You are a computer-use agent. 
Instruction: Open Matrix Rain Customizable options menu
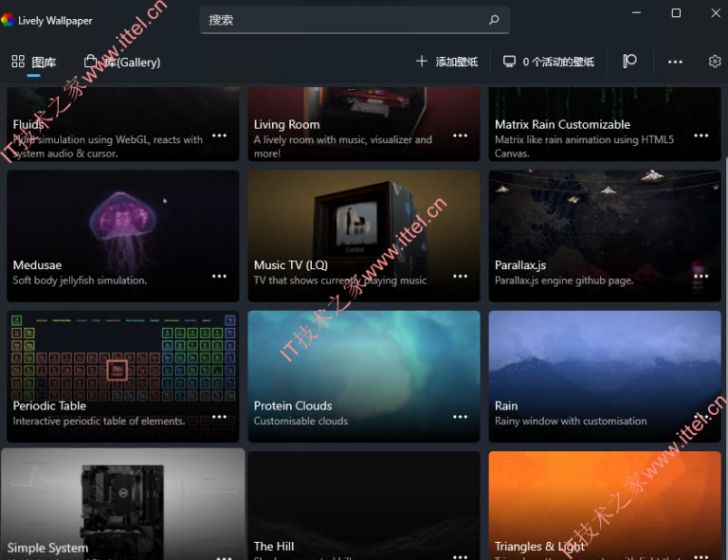click(701, 135)
